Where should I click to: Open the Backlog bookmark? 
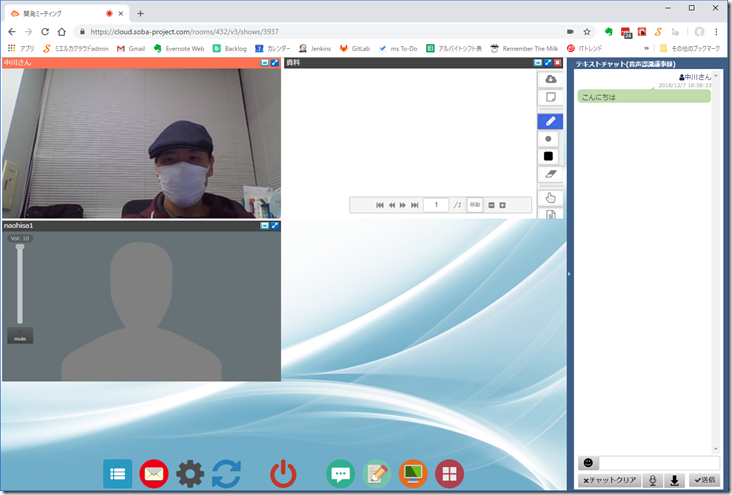(230, 49)
